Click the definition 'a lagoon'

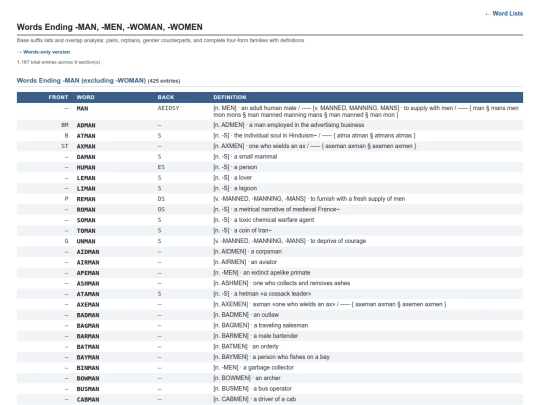245,188
